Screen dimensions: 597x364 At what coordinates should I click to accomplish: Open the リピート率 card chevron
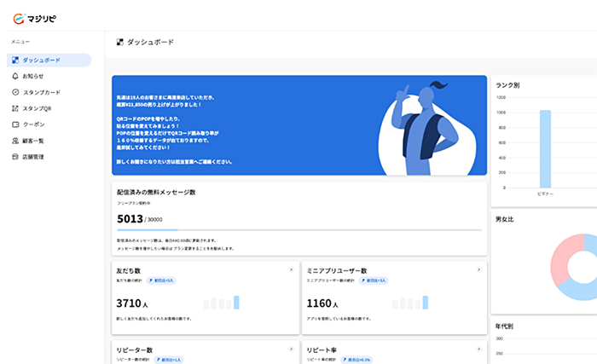tap(480, 350)
